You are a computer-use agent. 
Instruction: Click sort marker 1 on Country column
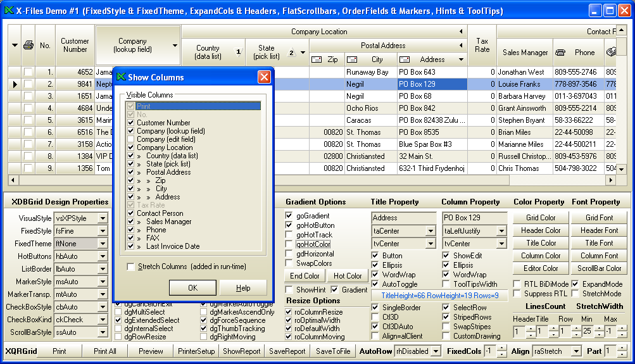click(x=238, y=53)
